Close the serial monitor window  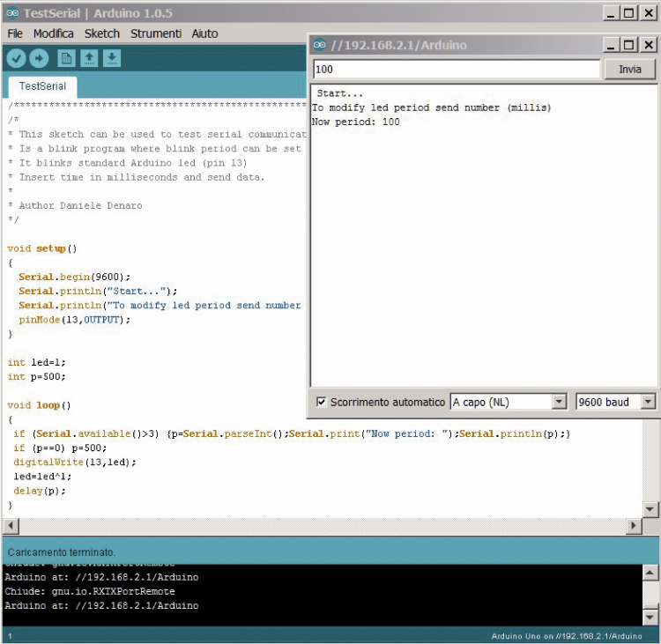coord(649,45)
